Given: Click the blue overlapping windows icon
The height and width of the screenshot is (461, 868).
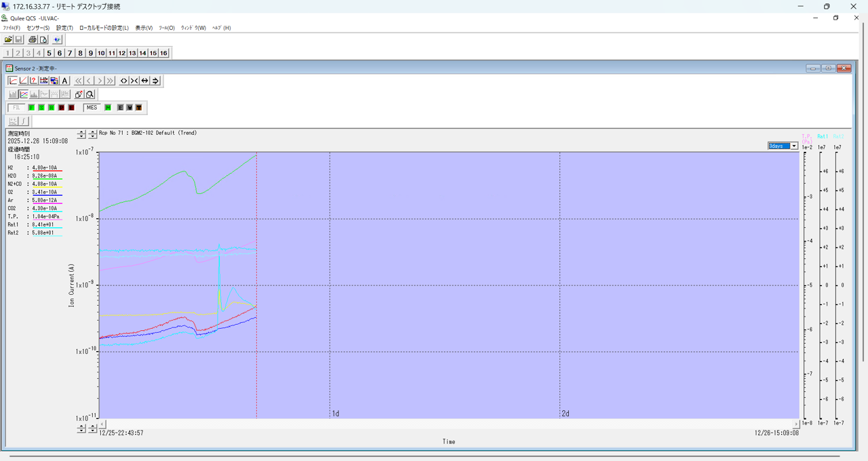Looking at the screenshot, I should tap(54, 81).
